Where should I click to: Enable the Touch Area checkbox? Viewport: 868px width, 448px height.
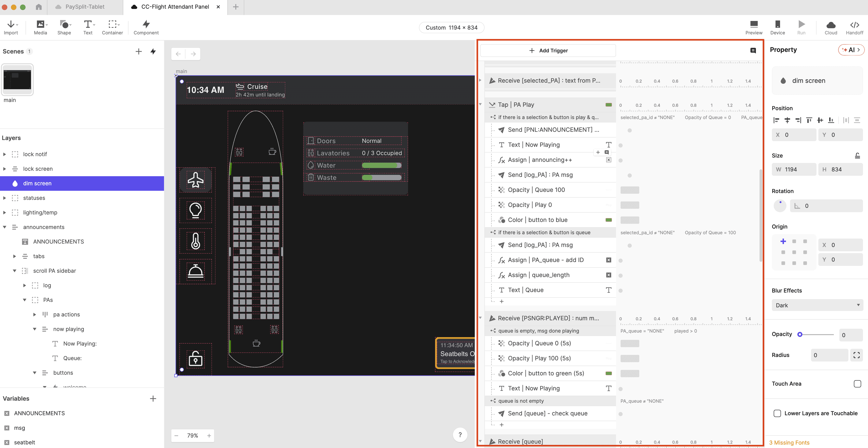[x=857, y=384]
